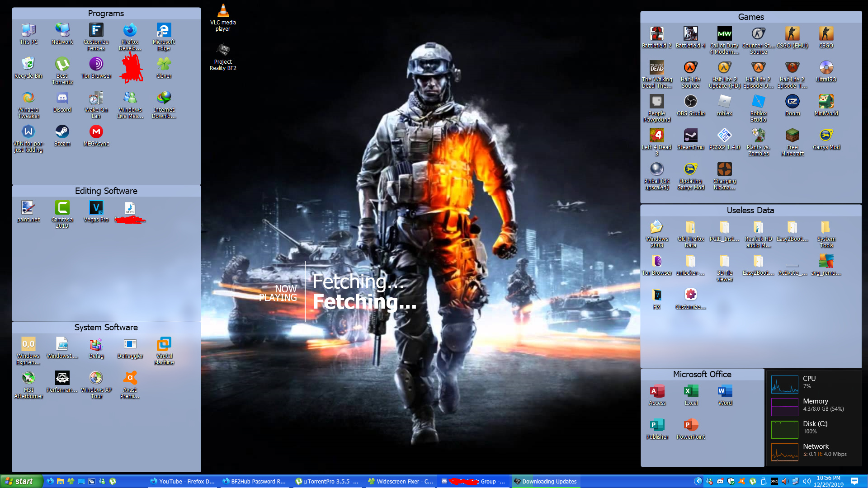
Task: Launch Roblox Studio icon
Action: [759, 108]
